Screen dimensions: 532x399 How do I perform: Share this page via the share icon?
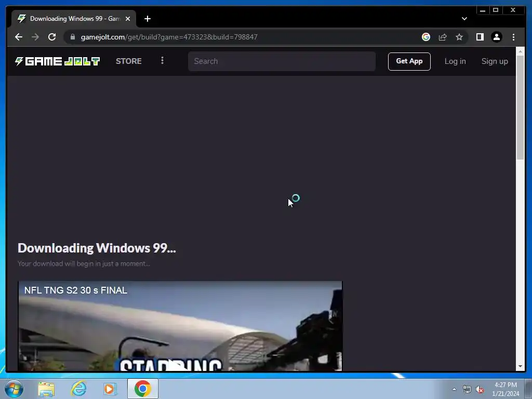[443, 37]
